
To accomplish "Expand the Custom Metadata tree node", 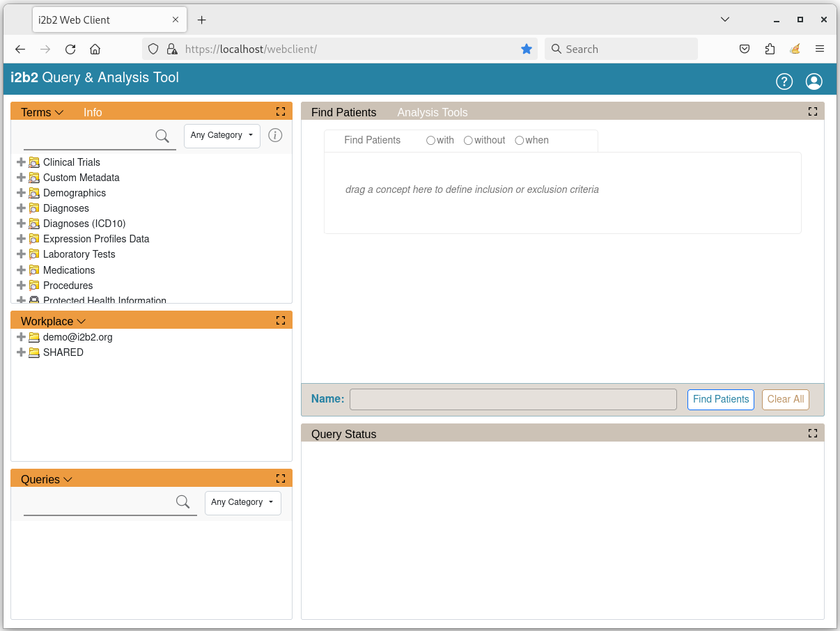I will [21, 178].
